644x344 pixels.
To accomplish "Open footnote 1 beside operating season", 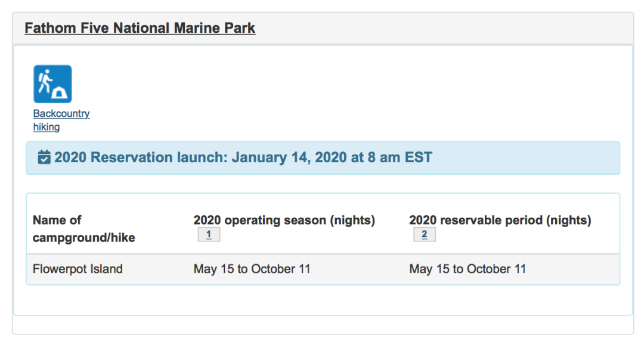I will 209,235.
